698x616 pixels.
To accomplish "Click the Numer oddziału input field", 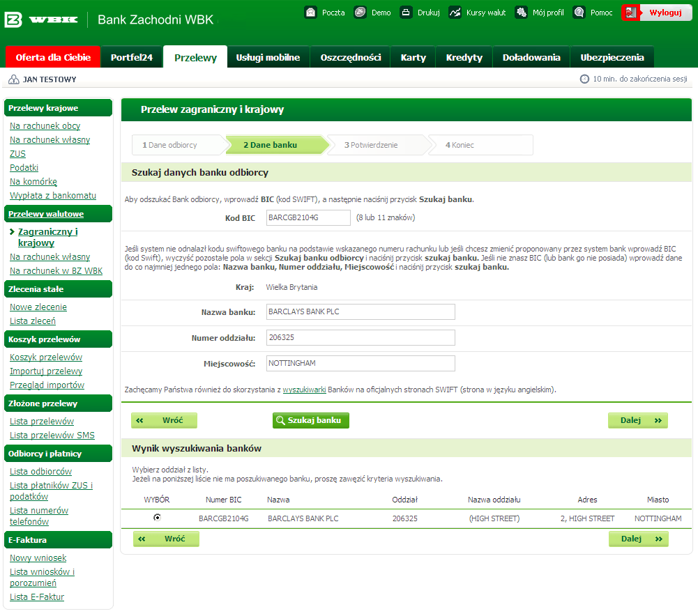I will coord(361,337).
